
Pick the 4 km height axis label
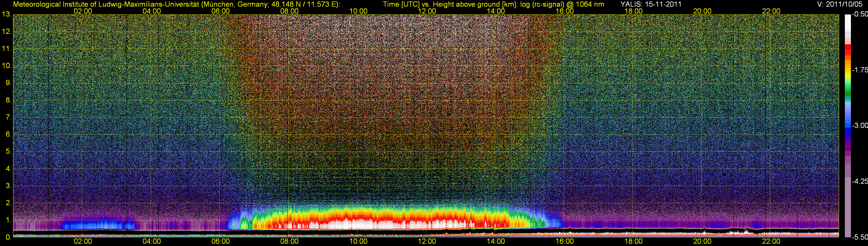8,168
